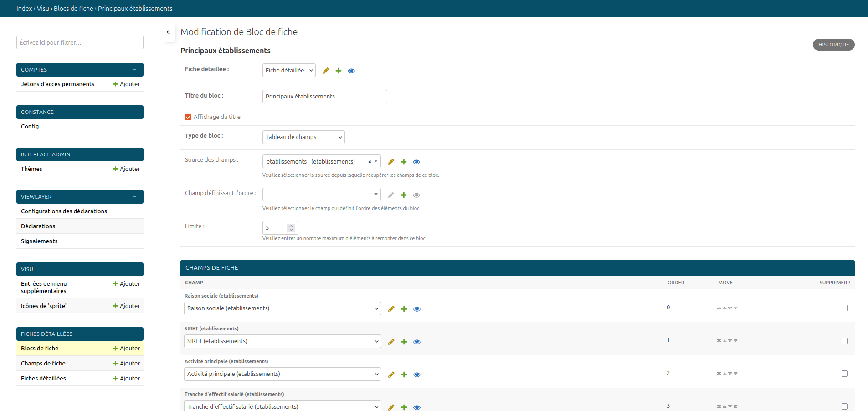Screen dimensions: 868x411
Task: Edit the SIRET field with the pencil icon
Action: click(391, 342)
